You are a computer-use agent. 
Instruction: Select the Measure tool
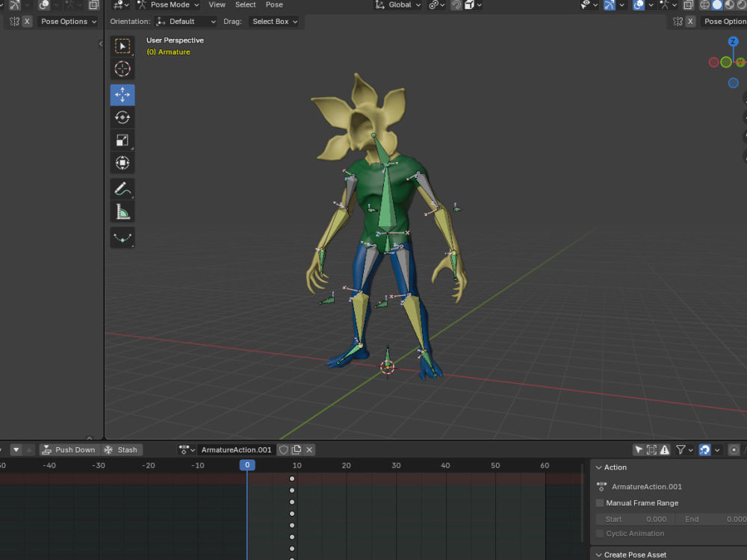[123, 212]
